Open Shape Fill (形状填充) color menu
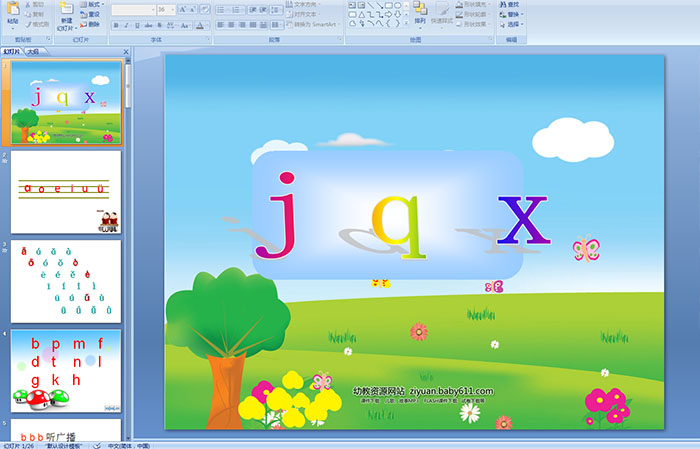700x449 pixels. coord(474,4)
